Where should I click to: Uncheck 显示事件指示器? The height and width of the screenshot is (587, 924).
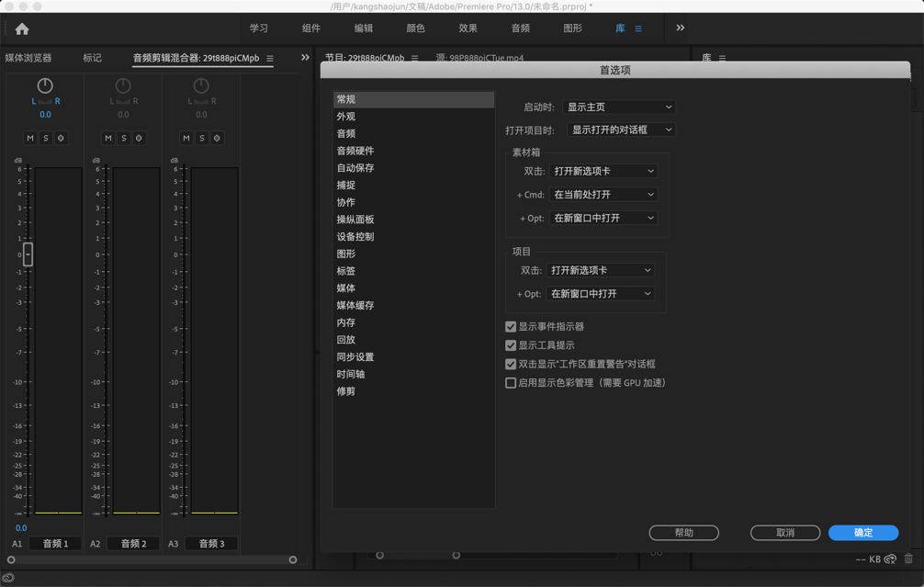[512, 326]
